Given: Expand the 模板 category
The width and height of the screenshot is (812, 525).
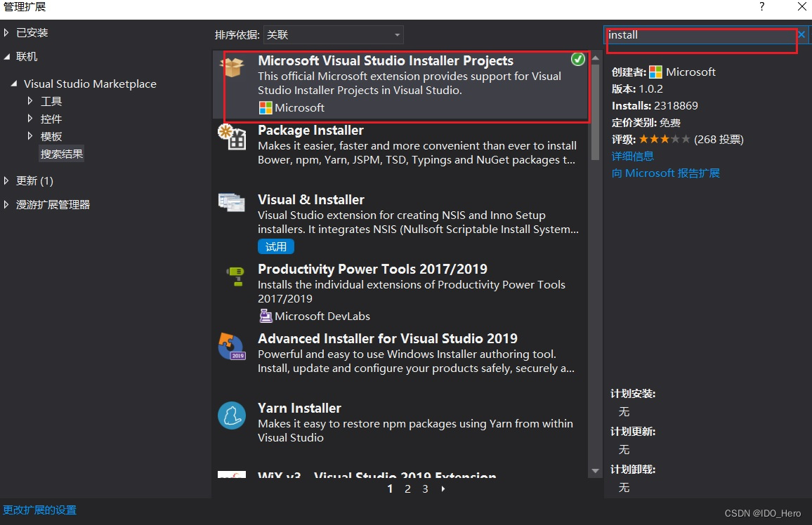Looking at the screenshot, I should (x=30, y=136).
